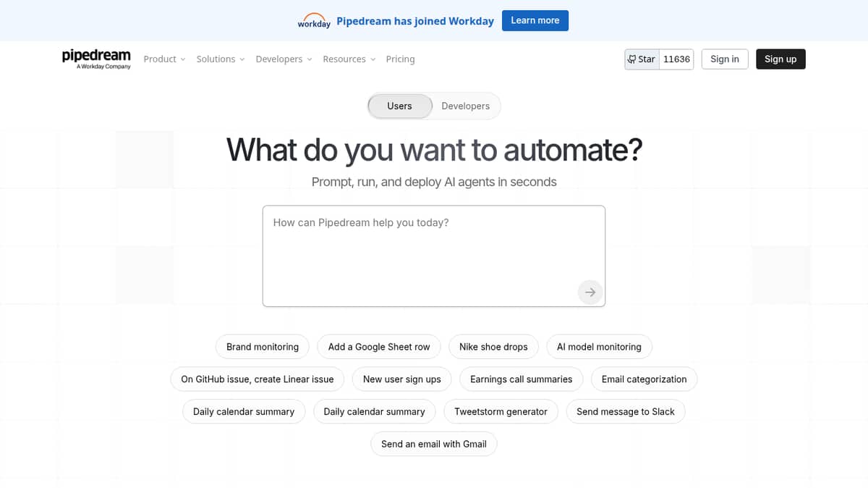Choose the Send message to Slack chip
This screenshot has height=488, width=868.
click(626, 412)
